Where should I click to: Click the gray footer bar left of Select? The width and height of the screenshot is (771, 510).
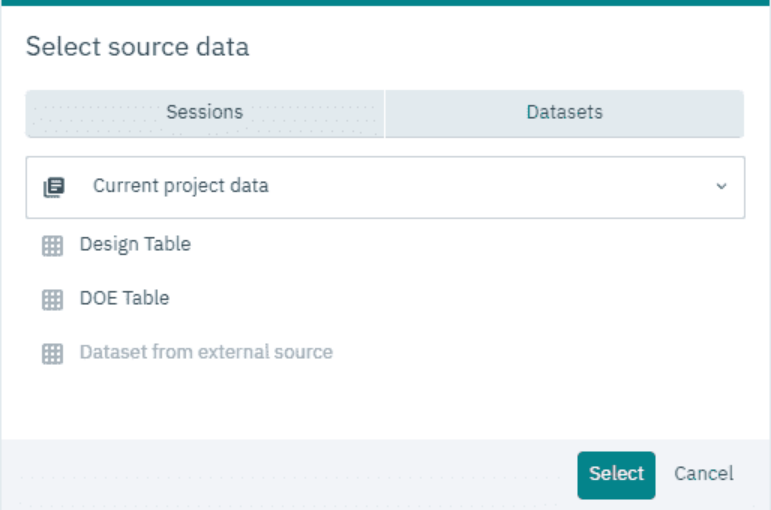(290, 475)
